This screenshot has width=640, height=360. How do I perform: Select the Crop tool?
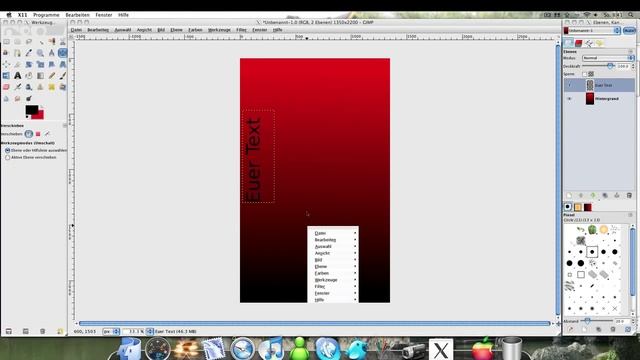17,64
